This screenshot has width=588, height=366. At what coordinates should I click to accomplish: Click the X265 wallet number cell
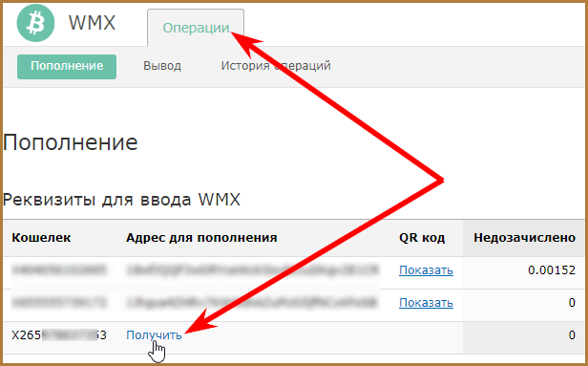[x=59, y=334]
